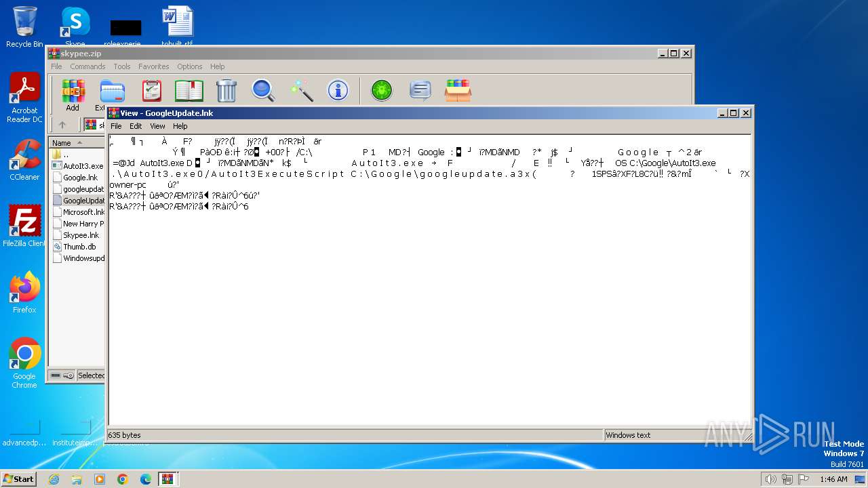Click the Find magnifying glass toolbar icon
This screenshot has height=488, width=868.
[263, 90]
